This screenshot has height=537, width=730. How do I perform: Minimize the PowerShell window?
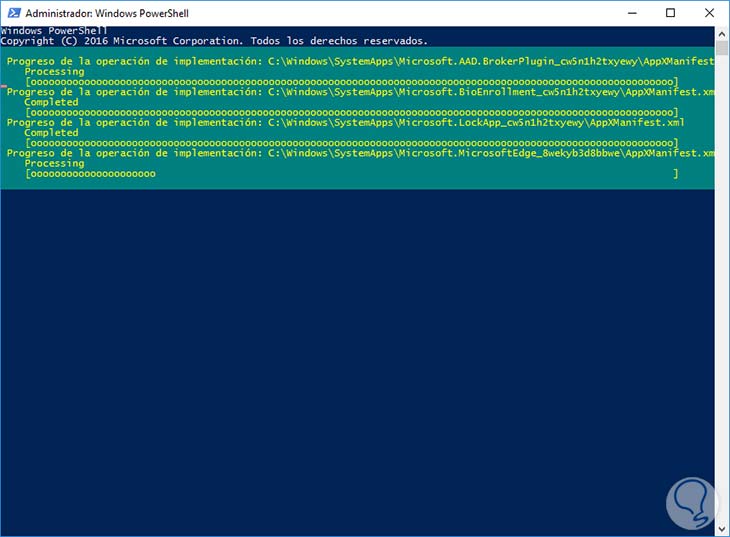[x=632, y=13]
